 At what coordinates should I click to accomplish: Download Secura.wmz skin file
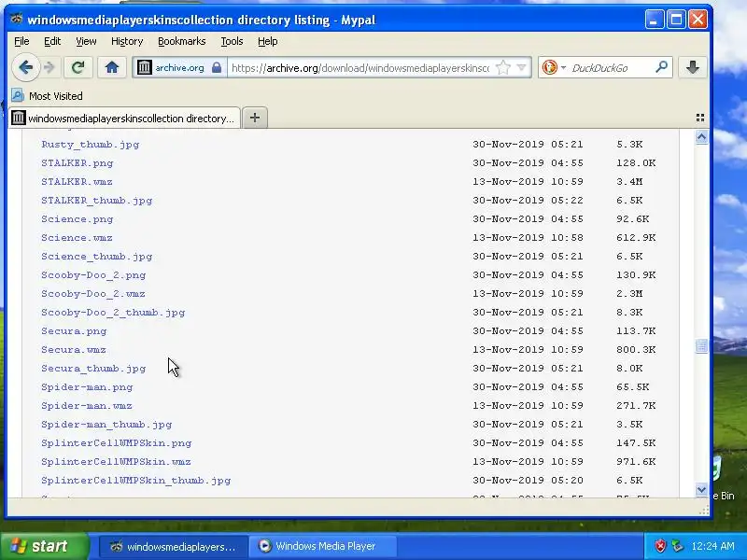[x=74, y=349]
